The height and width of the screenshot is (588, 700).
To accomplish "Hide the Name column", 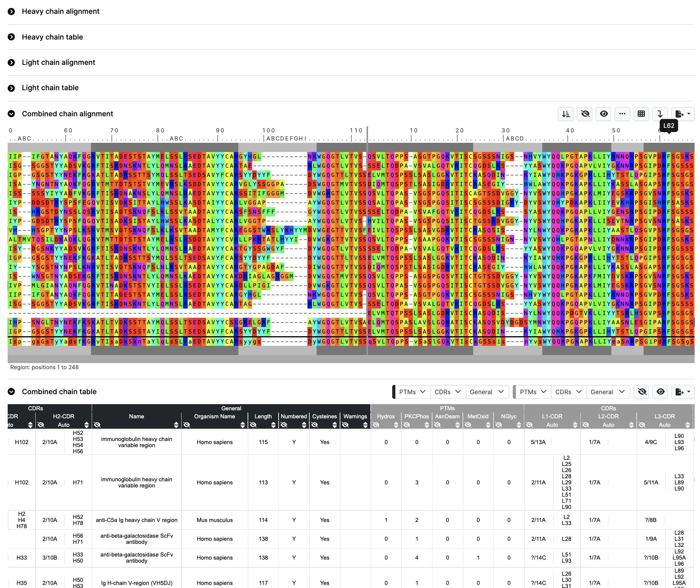I will pyautogui.click(x=97, y=425).
